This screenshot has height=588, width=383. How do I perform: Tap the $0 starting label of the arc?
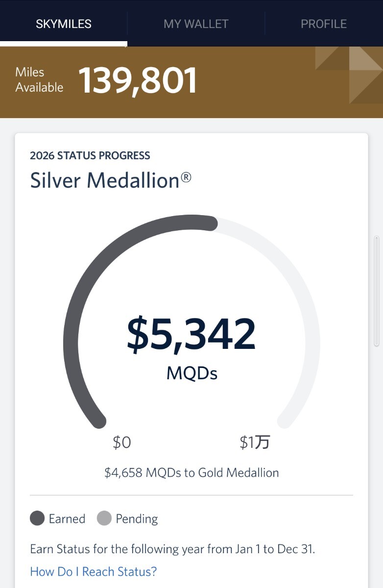(122, 443)
